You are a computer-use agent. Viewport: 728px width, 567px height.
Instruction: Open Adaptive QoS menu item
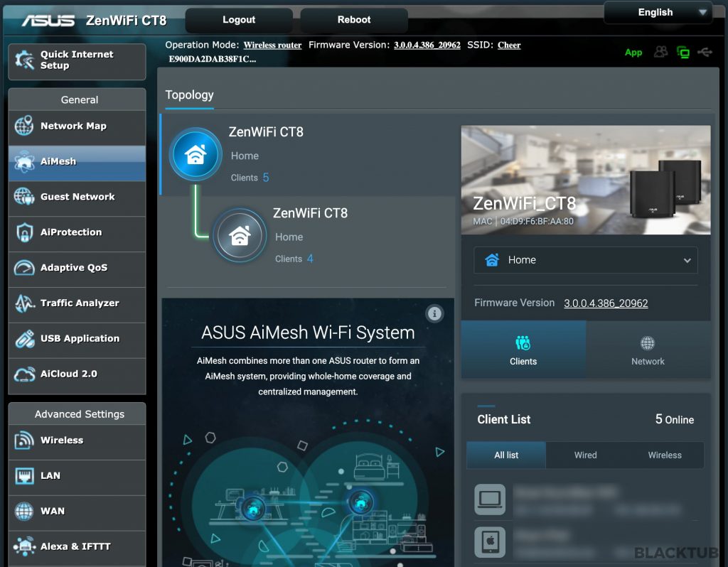[x=77, y=268]
